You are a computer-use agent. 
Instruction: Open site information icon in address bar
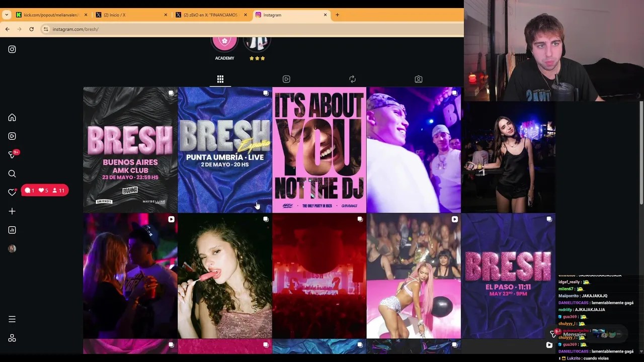pos(46,29)
